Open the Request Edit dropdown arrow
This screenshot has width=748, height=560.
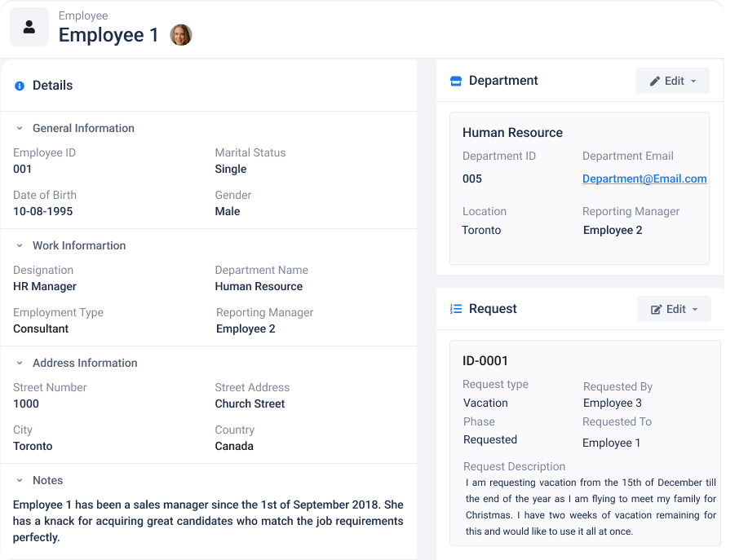pyautogui.click(x=695, y=310)
